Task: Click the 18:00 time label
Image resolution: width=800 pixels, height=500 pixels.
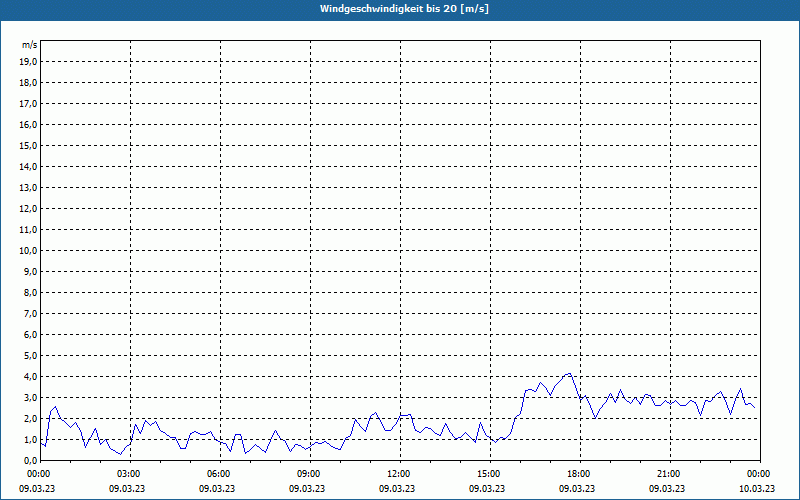Action: (581, 474)
